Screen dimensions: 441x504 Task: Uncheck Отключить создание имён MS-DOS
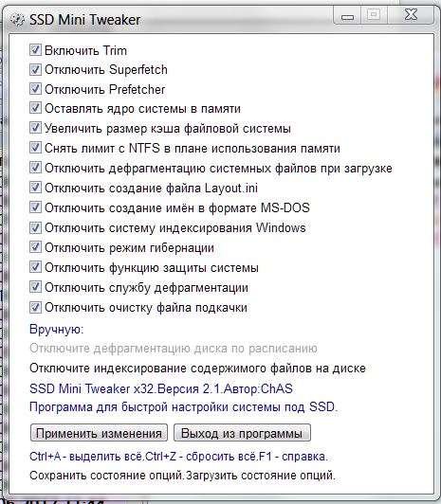[35, 207]
